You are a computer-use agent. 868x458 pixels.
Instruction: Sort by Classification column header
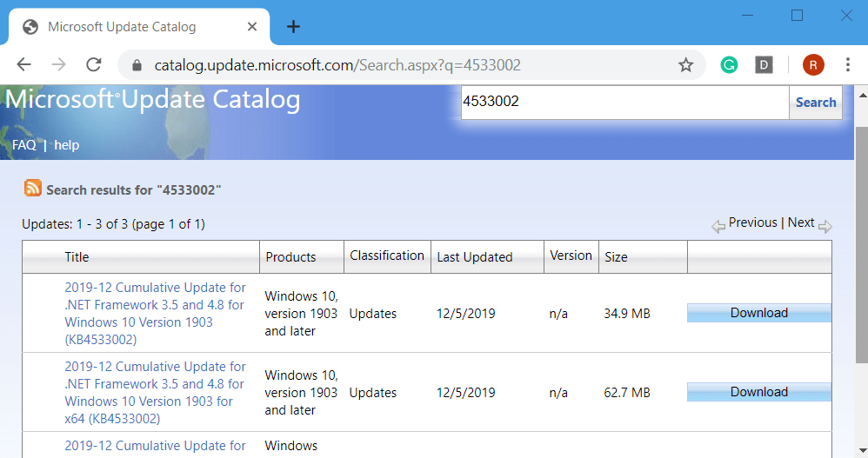(x=387, y=256)
